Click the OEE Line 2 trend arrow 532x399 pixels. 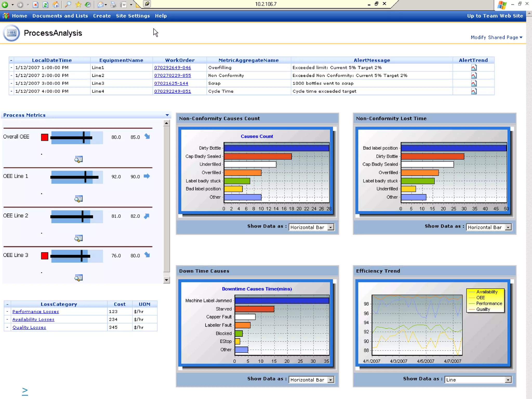147,216
